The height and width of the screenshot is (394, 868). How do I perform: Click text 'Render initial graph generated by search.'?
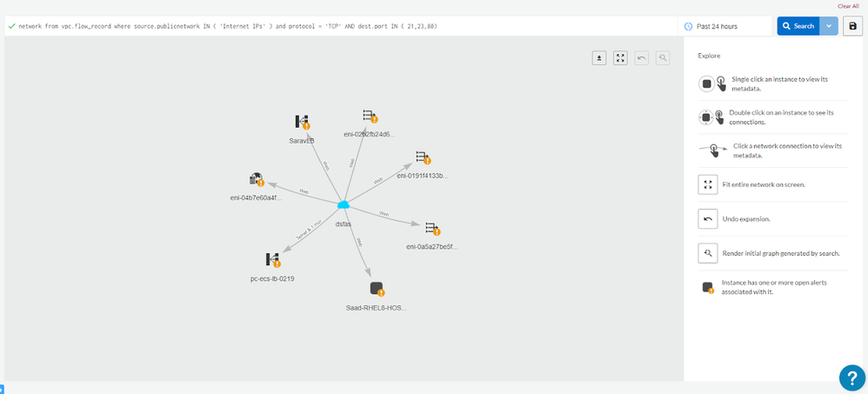pyautogui.click(x=781, y=253)
